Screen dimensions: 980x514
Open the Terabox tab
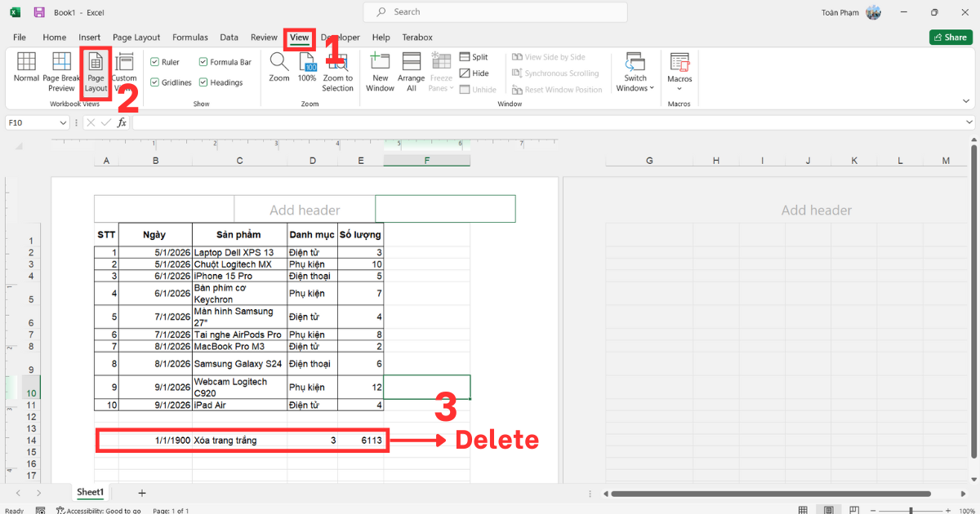[417, 38]
